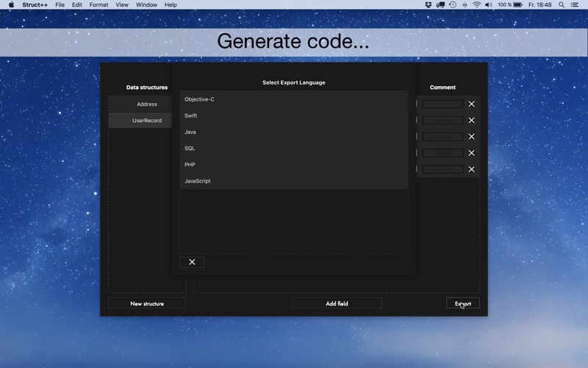588x368 pixels.
Task: Open Spotlight search
Action: point(562,5)
